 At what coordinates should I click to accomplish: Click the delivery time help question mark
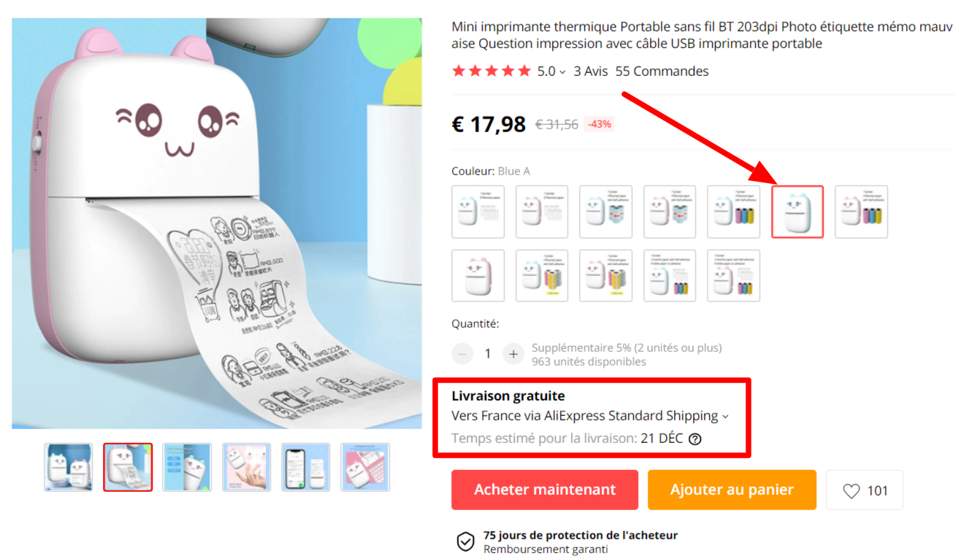(x=695, y=439)
